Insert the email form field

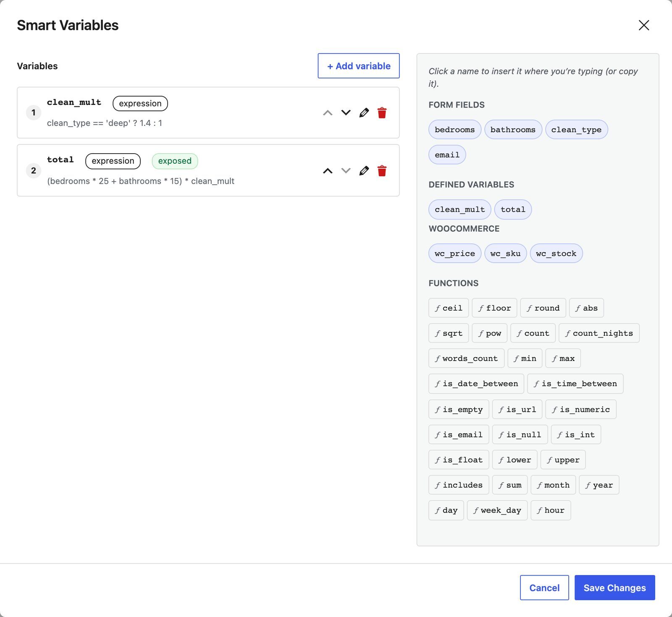tap(447, 154)
